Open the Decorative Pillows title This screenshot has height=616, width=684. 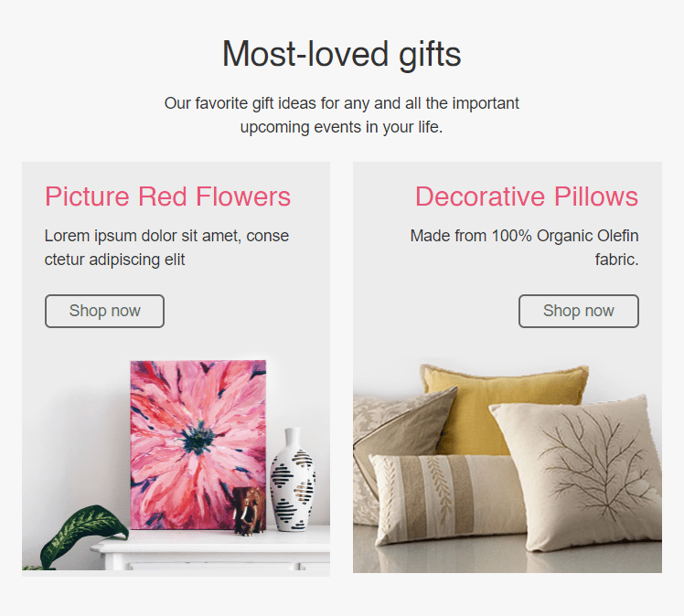[527, 196]
